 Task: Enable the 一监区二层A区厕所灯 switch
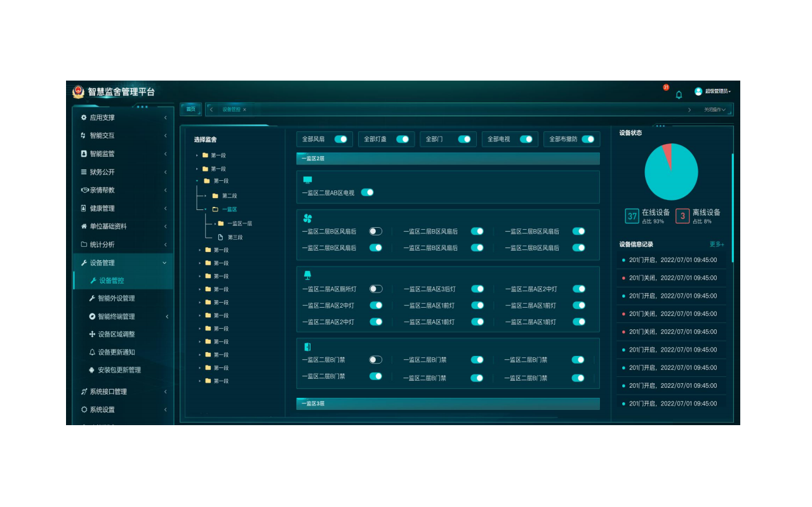[x=376, y=289]
